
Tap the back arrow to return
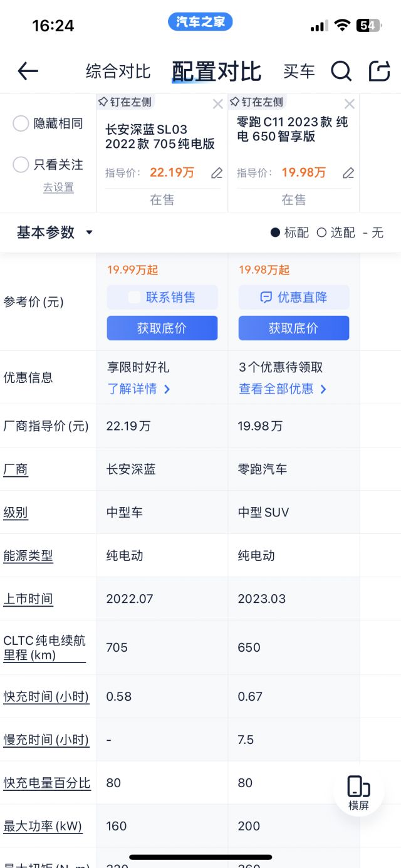pos(26,71)
